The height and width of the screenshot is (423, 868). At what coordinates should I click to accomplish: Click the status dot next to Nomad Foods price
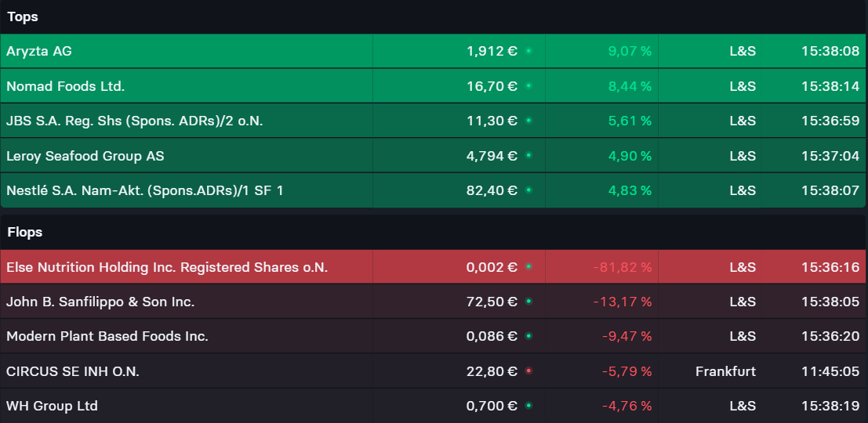[x=528, y=86]
